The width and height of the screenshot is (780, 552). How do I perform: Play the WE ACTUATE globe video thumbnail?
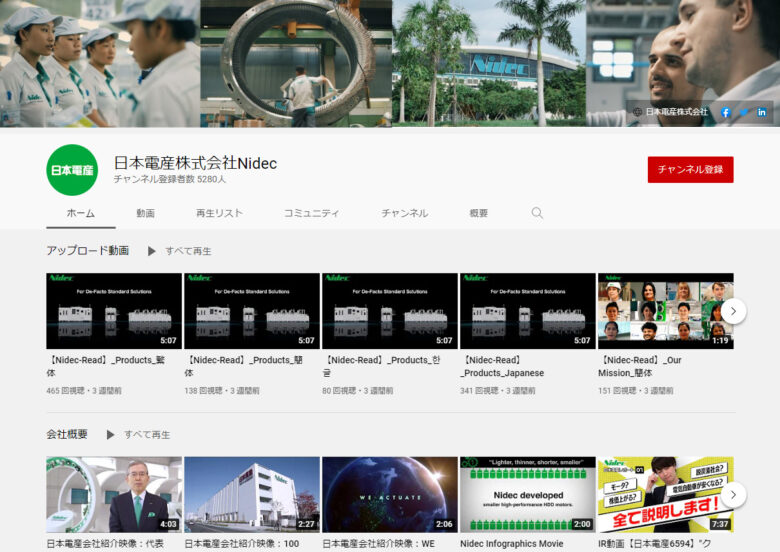tap(390, 495)
